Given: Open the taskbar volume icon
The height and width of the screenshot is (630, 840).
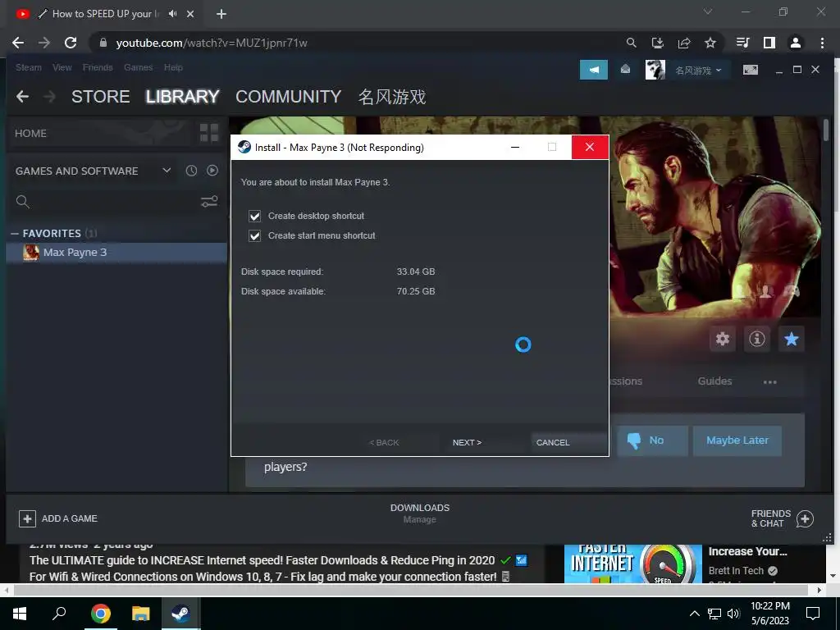Looking at the screenshot, I should 733,614.
